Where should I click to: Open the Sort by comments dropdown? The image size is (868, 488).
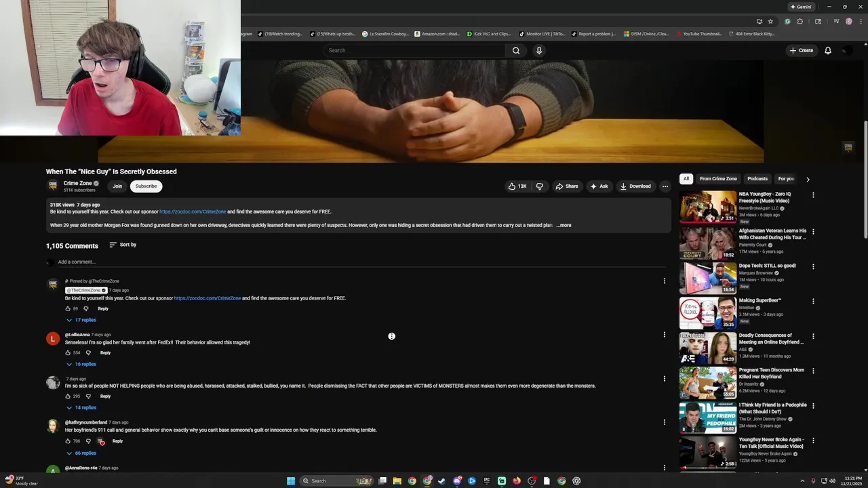click(x=123, y=245)
